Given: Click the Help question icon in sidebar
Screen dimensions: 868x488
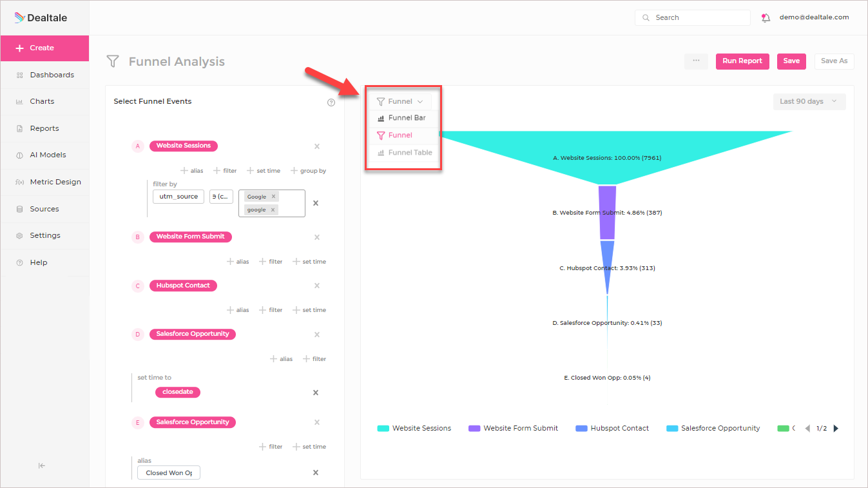Looking at the screenshot, I should pos(19,262).
